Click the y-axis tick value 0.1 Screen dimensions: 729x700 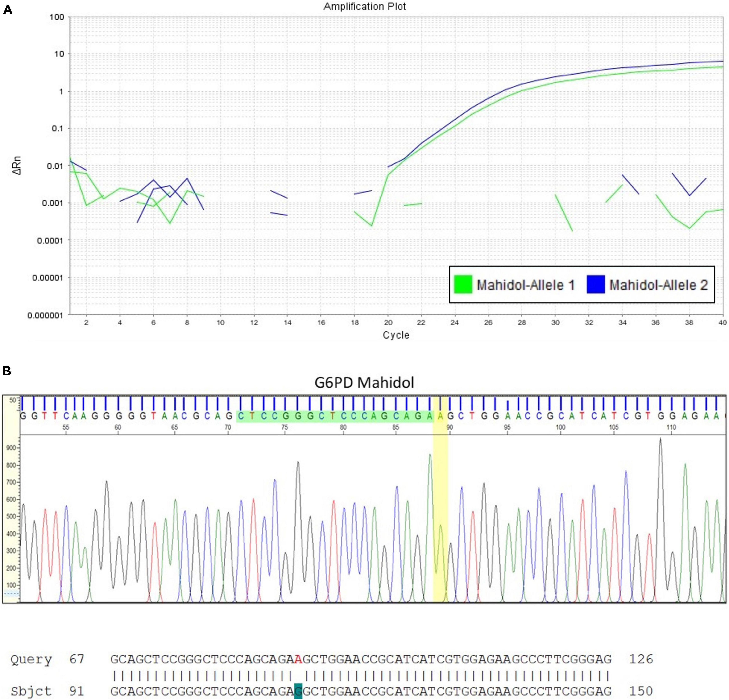[58, 129]
